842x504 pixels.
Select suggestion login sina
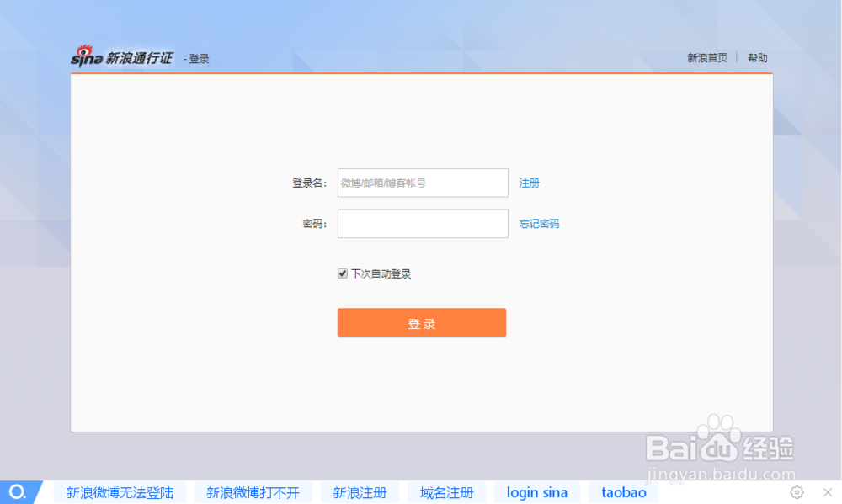(x=537, y=493)
